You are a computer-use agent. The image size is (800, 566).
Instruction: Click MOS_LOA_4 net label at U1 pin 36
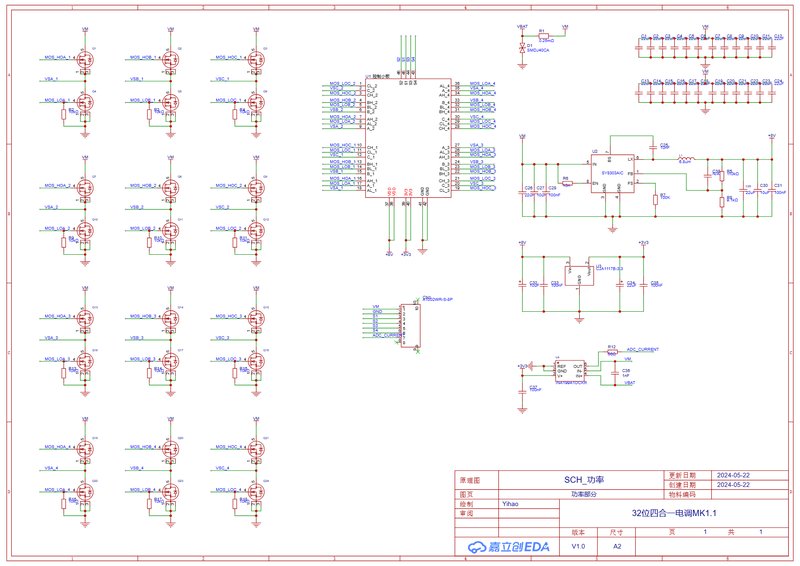point(482,83)
